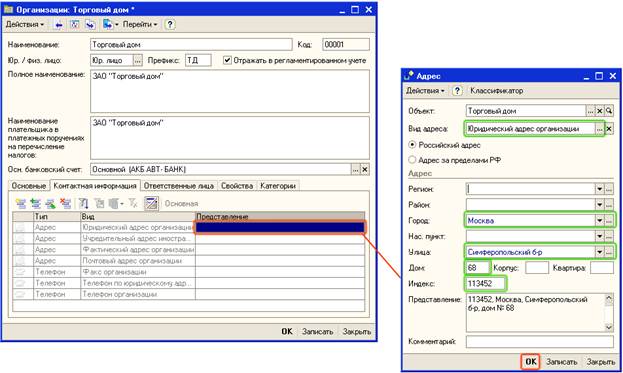Select the Учредительный адрес иностра... row
Screen dimensions: 623x373
point(189,239)
